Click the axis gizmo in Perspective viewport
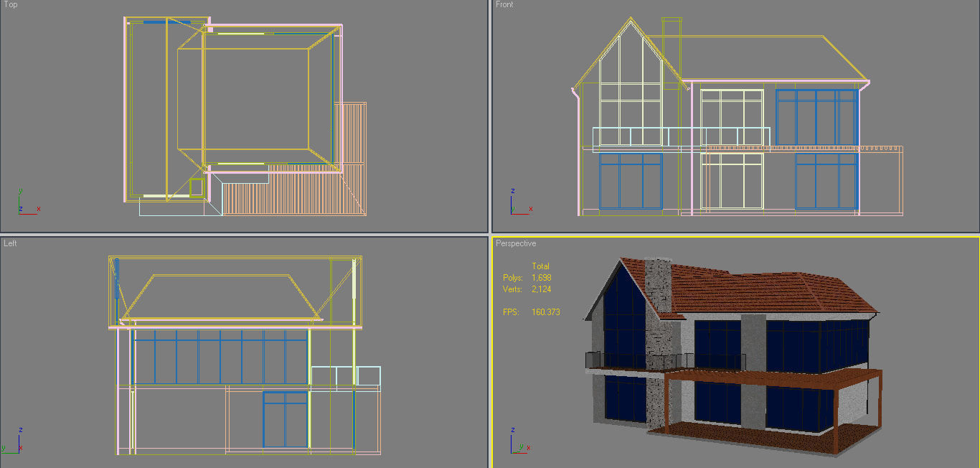Viewport: 980px width, 468px height. 522,441
